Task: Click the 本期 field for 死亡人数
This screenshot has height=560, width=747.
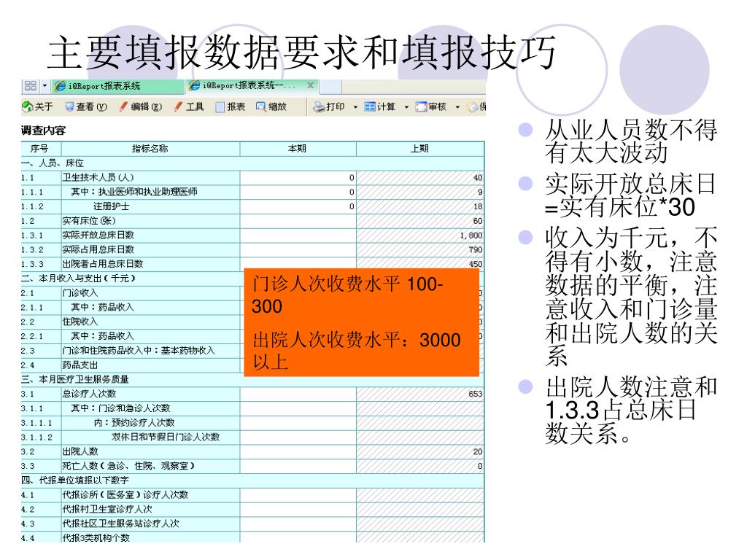Action: (298, 466)
